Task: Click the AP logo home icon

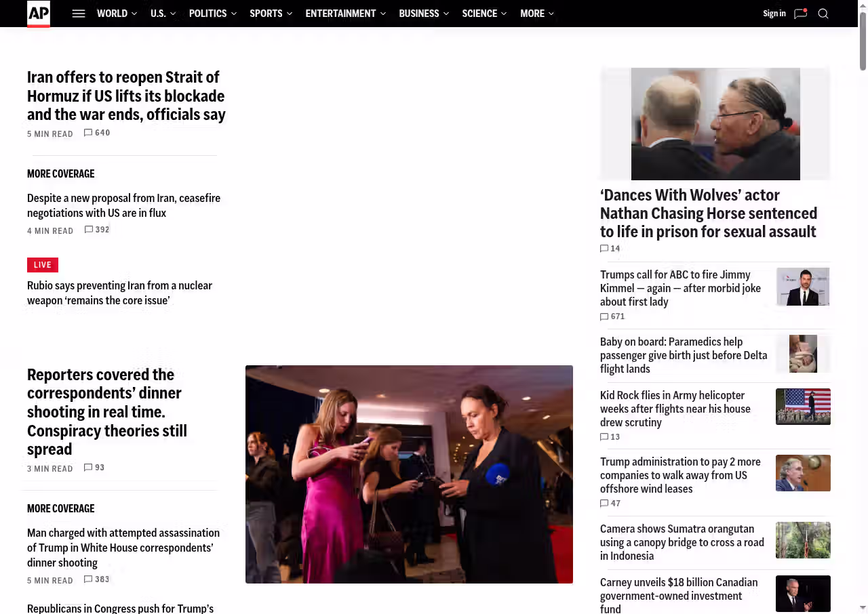Action: (39, 14)
